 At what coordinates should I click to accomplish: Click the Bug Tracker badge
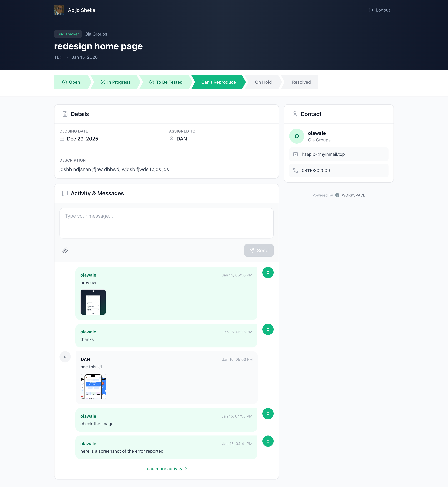coord(68,34)
